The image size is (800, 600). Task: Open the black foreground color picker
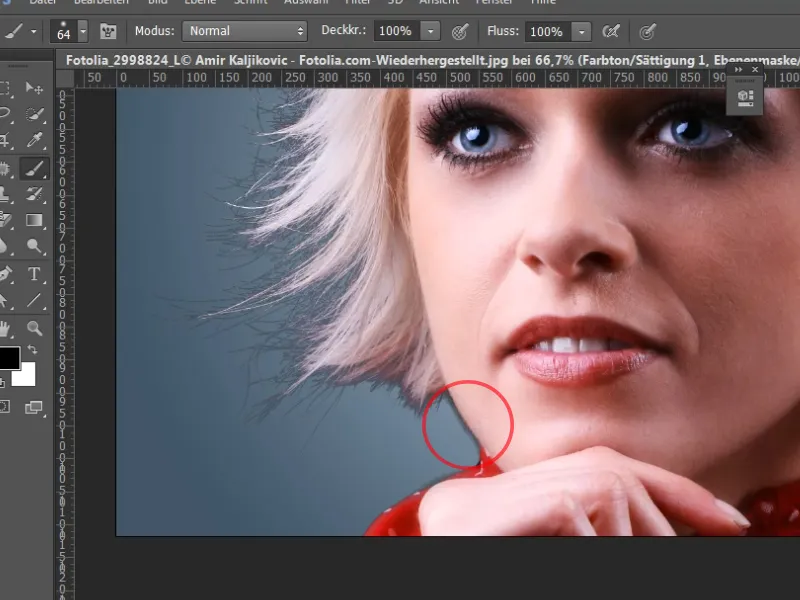point(8,356)
